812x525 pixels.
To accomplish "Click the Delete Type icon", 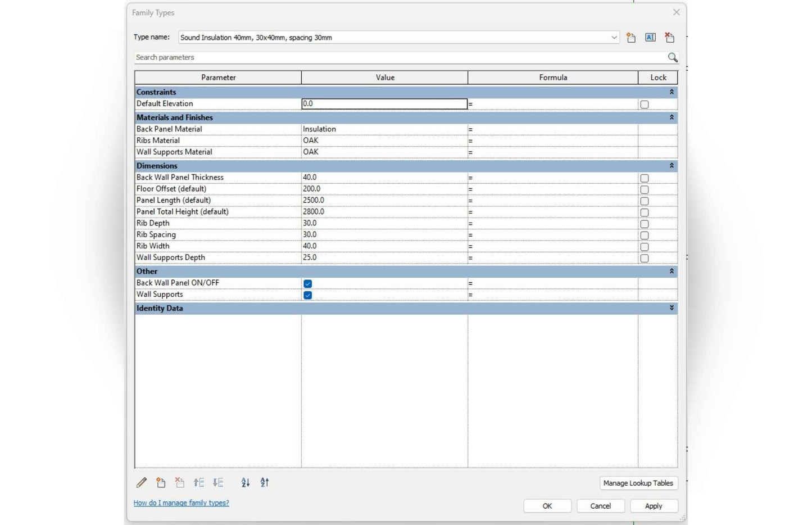I will pos(669,38).
